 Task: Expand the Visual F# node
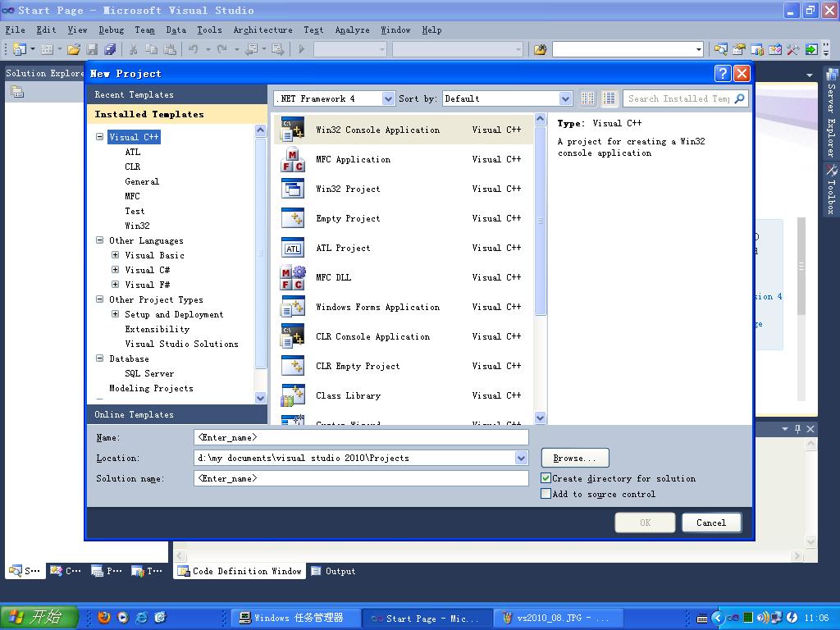point(115,285)
